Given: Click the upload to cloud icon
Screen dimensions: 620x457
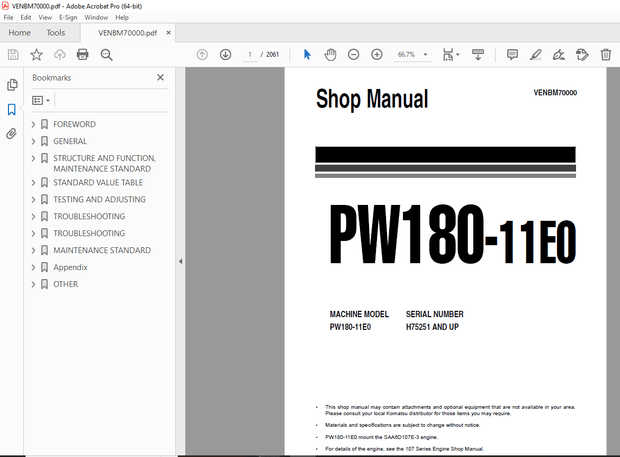Looking at the screenshot, I should [x=59, y=55].
